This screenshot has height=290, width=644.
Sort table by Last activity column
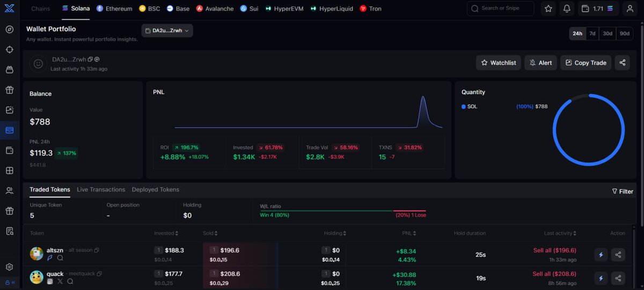[x=560, y=233]
